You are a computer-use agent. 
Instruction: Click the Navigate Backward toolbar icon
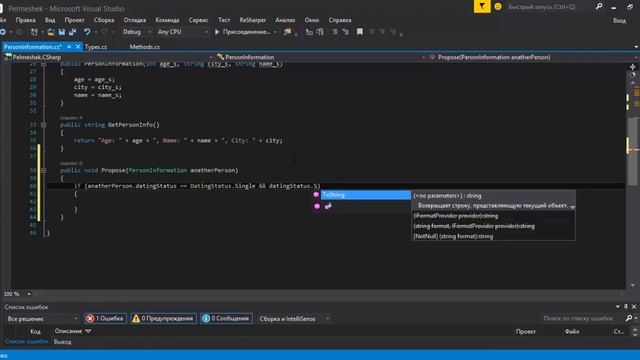click(x=3, y=32)
